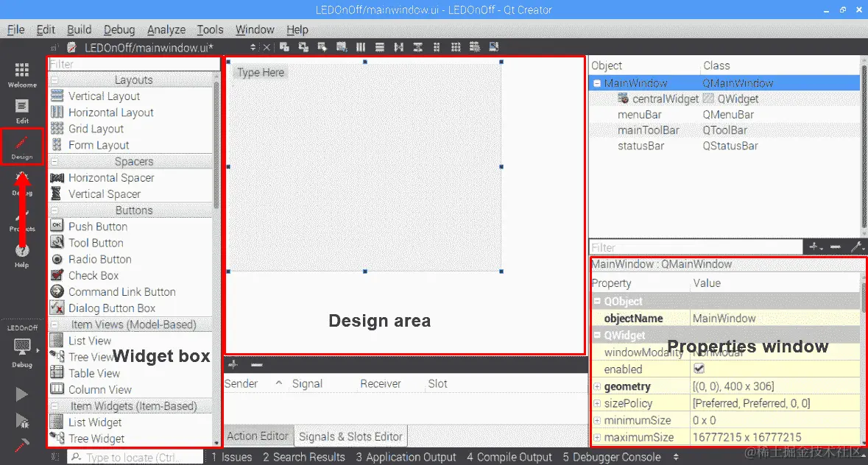Click the property editor vertical scrollbar
868x465 pixels.
tap(864, 297)
